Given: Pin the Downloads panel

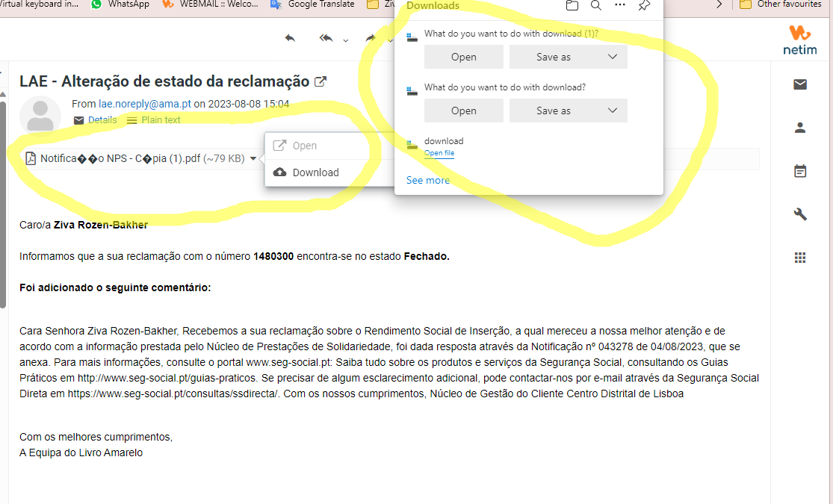Looking at the screenshot, I should [644, 5].
